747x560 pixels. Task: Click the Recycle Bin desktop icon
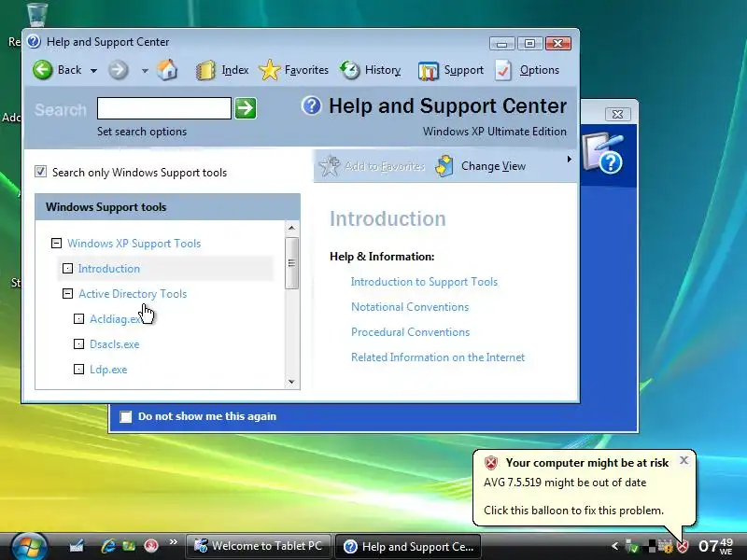(36, 14)
